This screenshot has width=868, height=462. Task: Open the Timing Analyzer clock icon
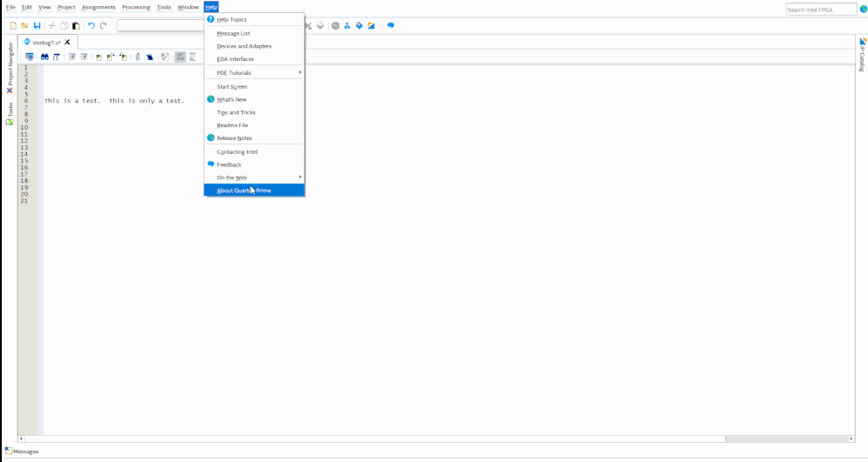point(336,25)
